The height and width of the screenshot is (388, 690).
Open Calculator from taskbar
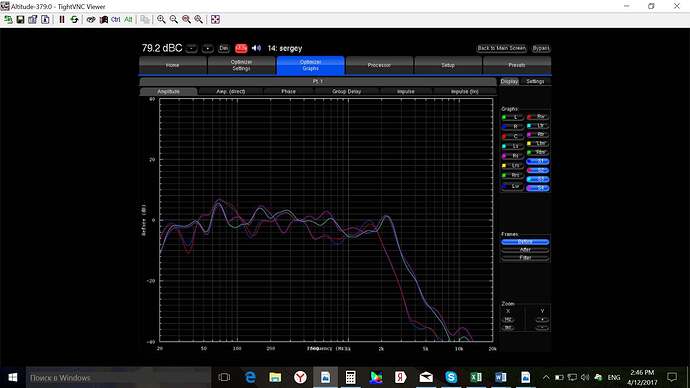point(350,377)
